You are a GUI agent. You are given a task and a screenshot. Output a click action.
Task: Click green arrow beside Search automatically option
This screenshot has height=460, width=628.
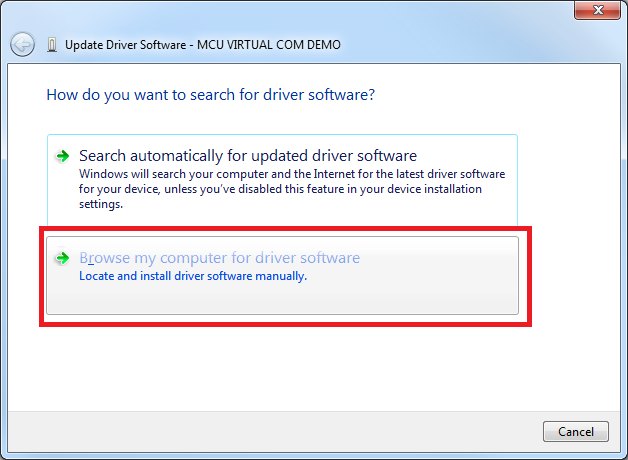point(63,156)
